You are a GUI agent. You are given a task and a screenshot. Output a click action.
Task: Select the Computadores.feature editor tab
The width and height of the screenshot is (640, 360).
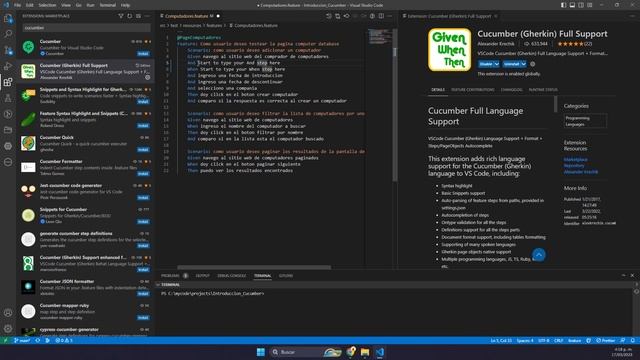coord(187,16)
